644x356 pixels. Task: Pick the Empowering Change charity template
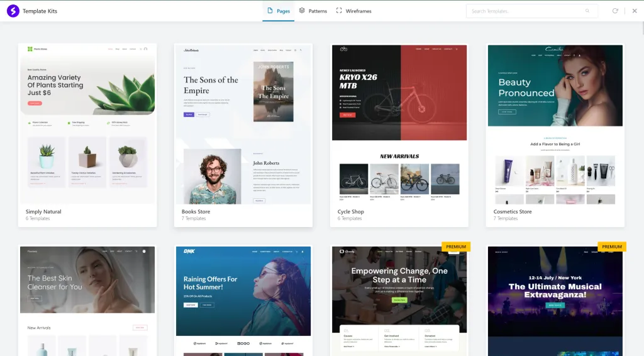(399, 300)
